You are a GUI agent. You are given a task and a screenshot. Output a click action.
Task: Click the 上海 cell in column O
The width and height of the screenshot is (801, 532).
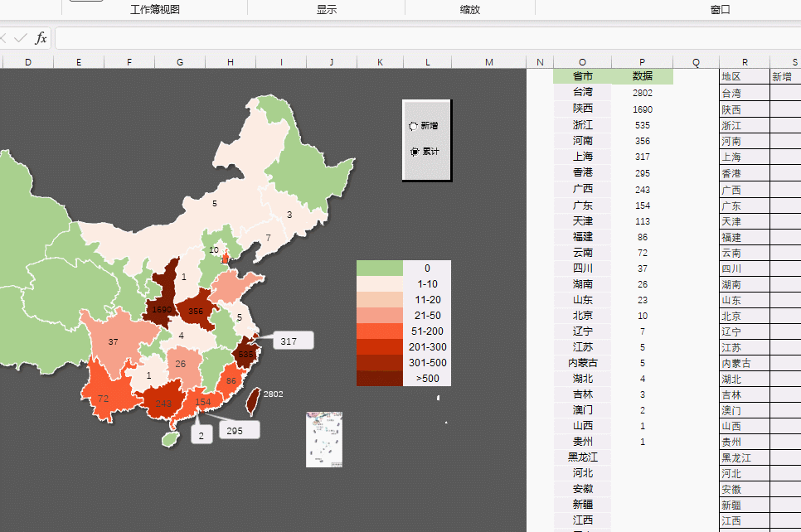[582, 157]
